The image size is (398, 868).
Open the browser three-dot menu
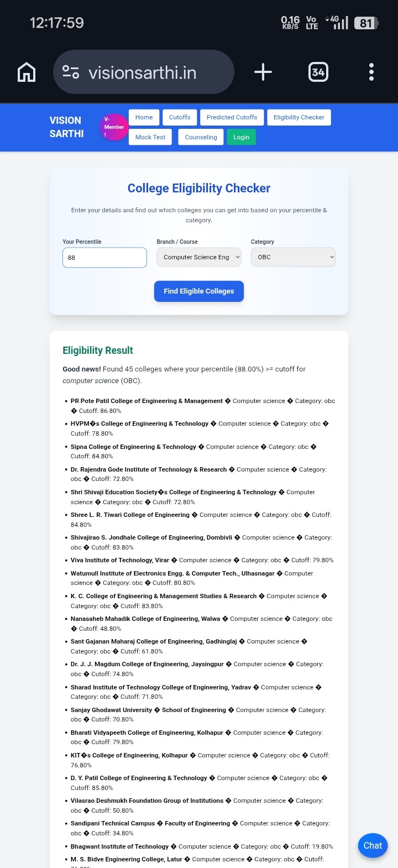tap(371, 72)
